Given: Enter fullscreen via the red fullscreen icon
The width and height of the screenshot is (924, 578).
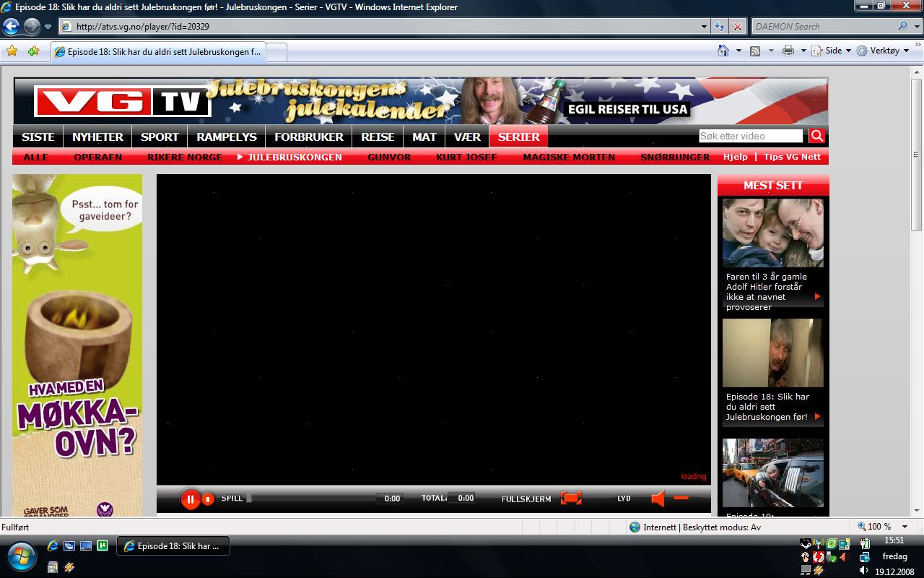Looking at the screenshot, I should (x=571, y=499).
